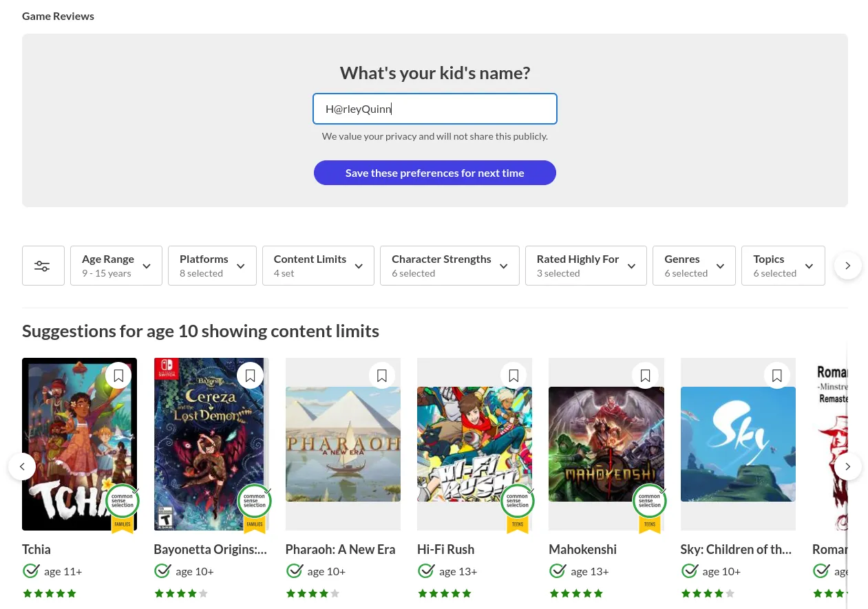Open the all filters sliders icon
Image resolution: width=868 pixels, height=609 pixels.
click(43, 266)
